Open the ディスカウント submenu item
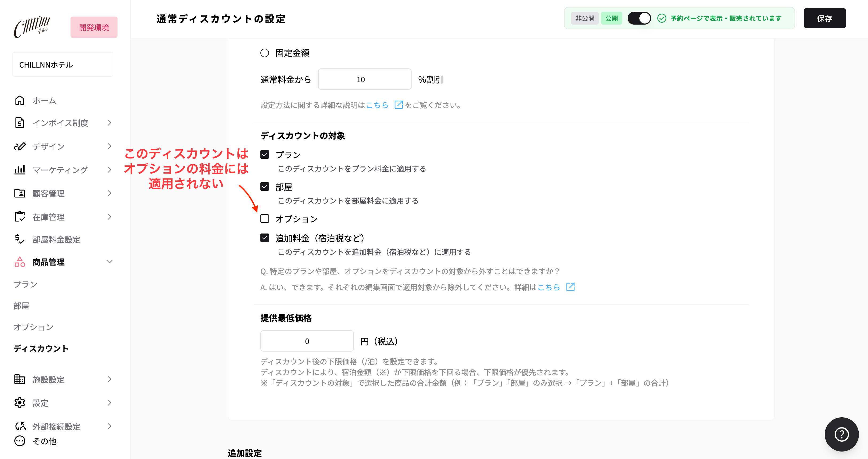 pyautogui.click(x=41, y=348)
